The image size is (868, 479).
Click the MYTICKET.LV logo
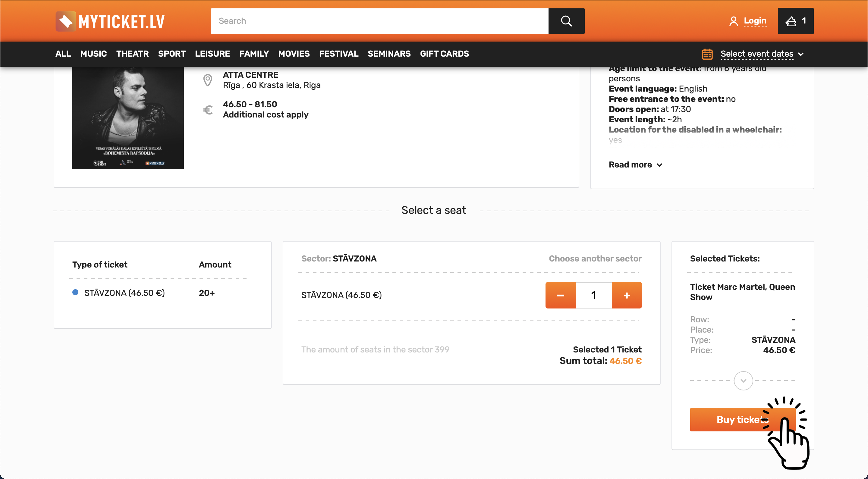[x=110, y=21]
